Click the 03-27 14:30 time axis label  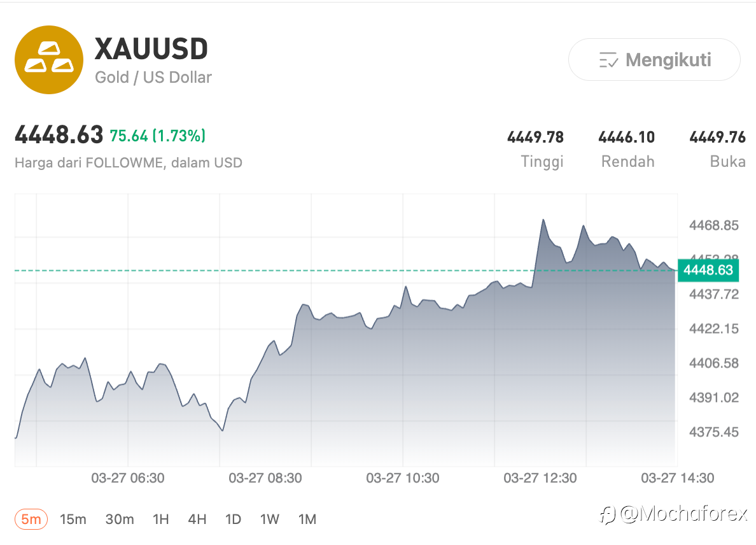pos(677,478)
